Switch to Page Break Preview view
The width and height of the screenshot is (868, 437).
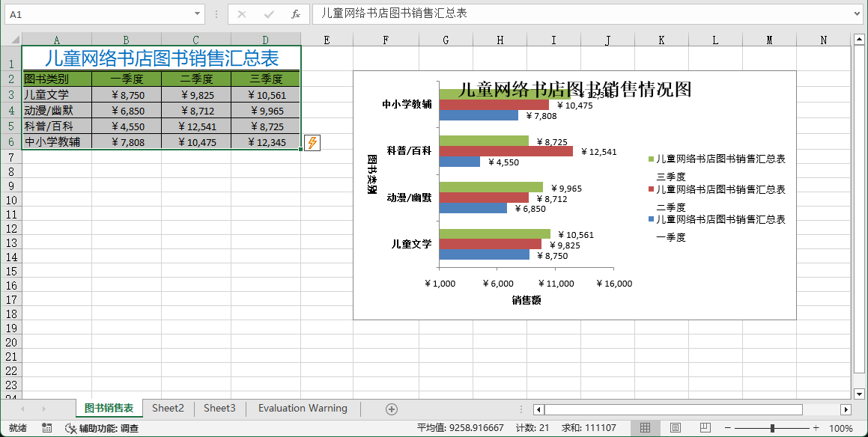click(x=705, y=428)
